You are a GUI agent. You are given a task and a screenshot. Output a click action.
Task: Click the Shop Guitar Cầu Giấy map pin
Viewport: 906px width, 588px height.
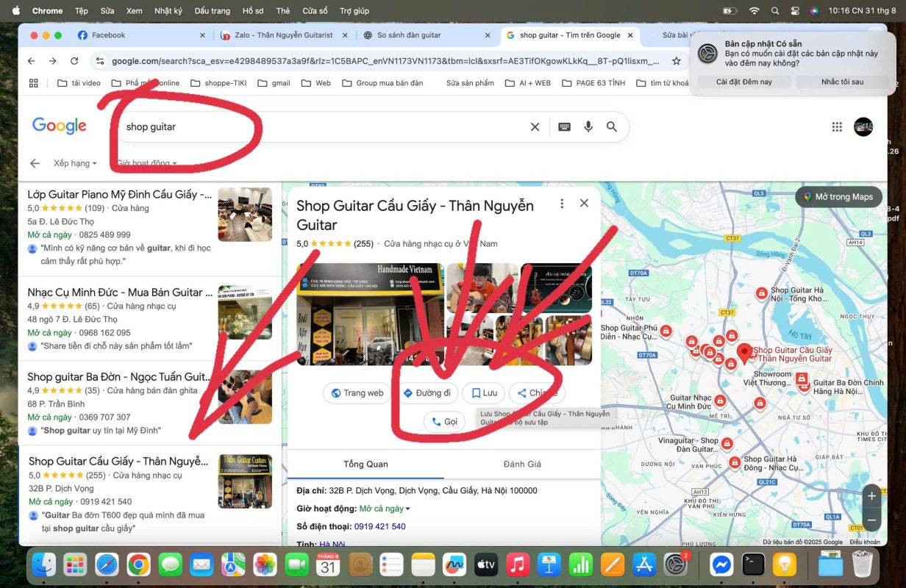(x=744, y=353)
